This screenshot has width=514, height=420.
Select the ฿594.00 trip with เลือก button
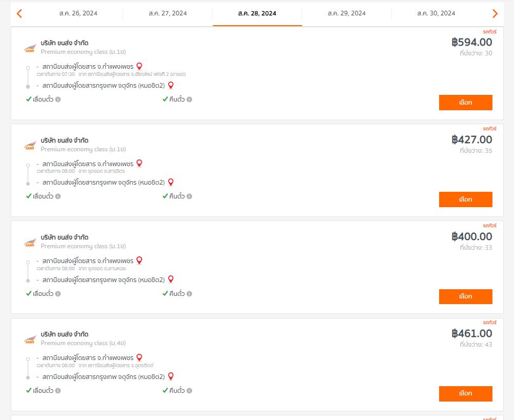(465, 103)
